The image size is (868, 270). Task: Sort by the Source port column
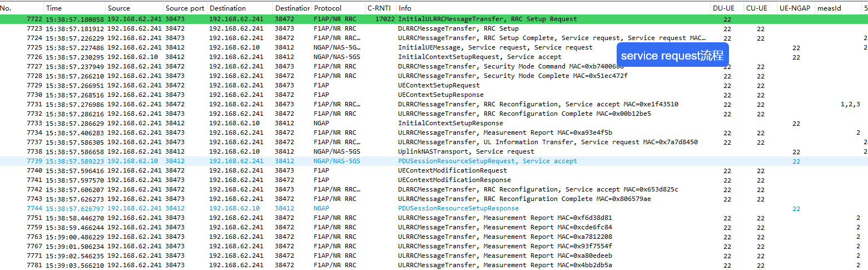click(x=185, y=8)
